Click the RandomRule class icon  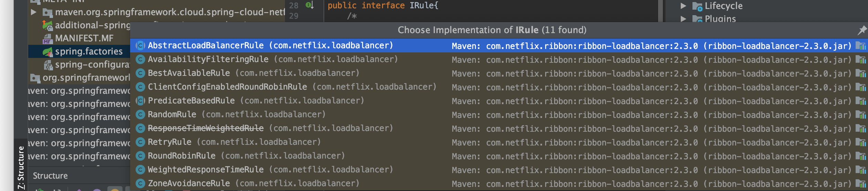[140, 114]
